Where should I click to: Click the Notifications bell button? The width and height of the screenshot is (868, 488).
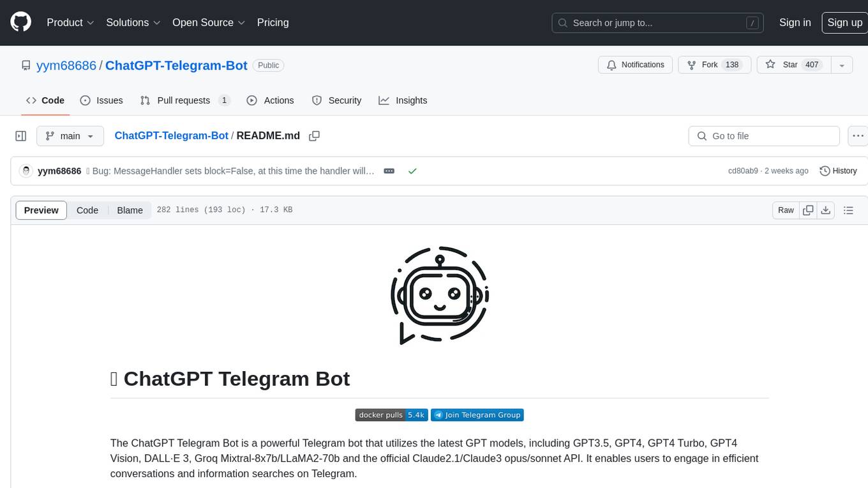coord(635,65)
